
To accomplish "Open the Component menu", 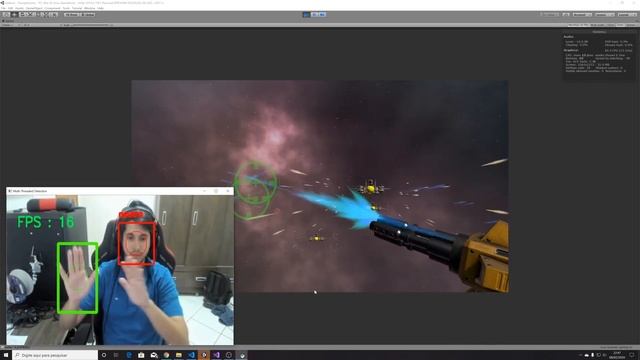I will pyautogui.click(x=52, y=8).
